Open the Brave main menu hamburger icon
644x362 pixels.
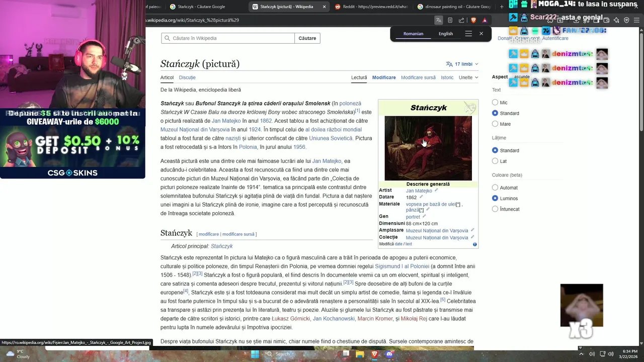tap(636, 20)
